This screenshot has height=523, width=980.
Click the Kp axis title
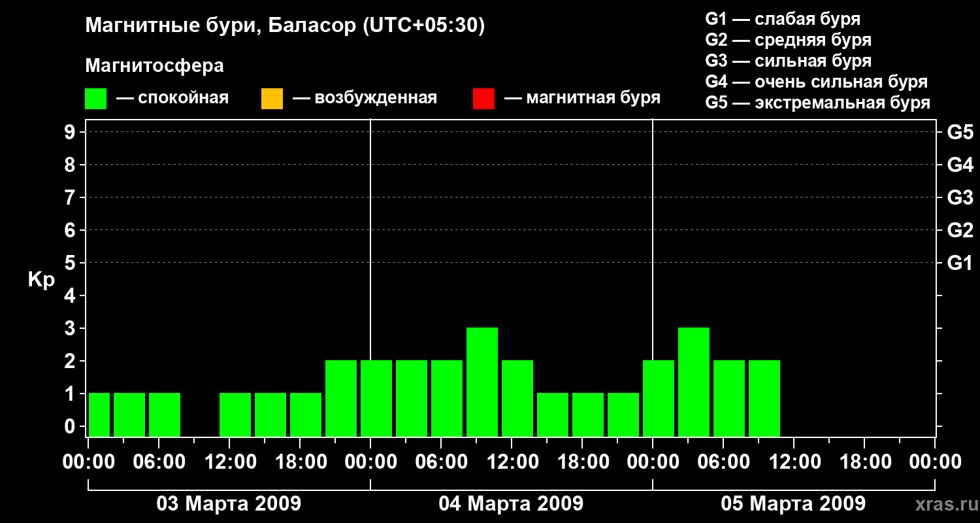coord(41,280)
